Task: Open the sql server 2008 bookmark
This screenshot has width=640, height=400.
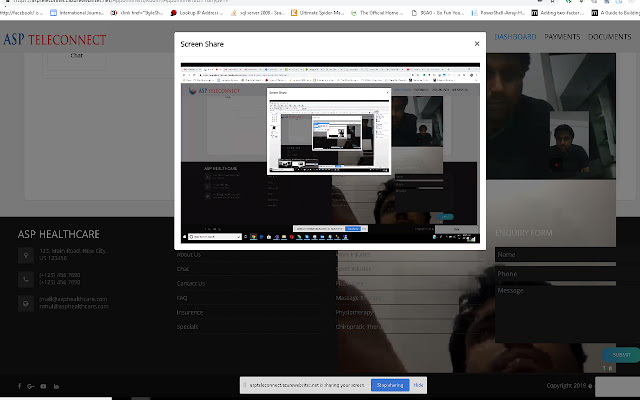Action: coord(258,13)
